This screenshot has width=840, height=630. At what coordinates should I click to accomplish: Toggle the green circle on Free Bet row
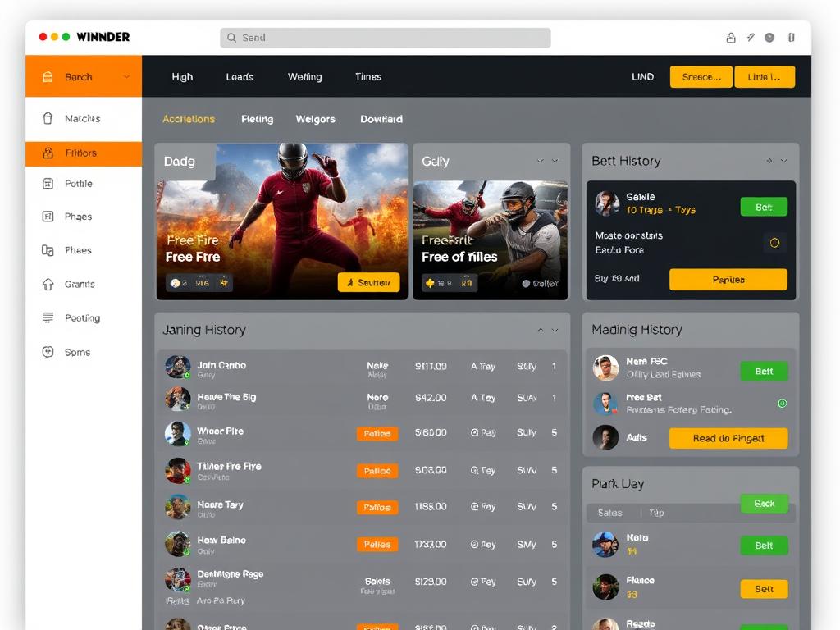pos(782,404)
